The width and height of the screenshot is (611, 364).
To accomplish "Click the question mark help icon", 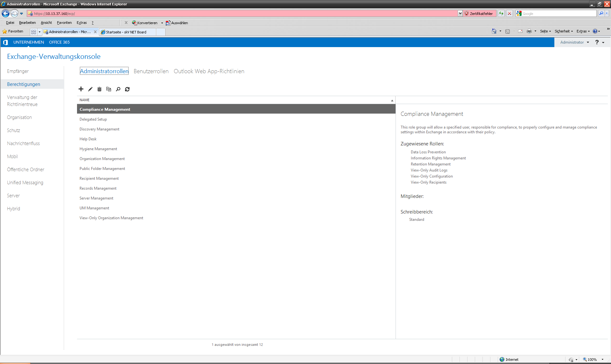I will point(597,42).
